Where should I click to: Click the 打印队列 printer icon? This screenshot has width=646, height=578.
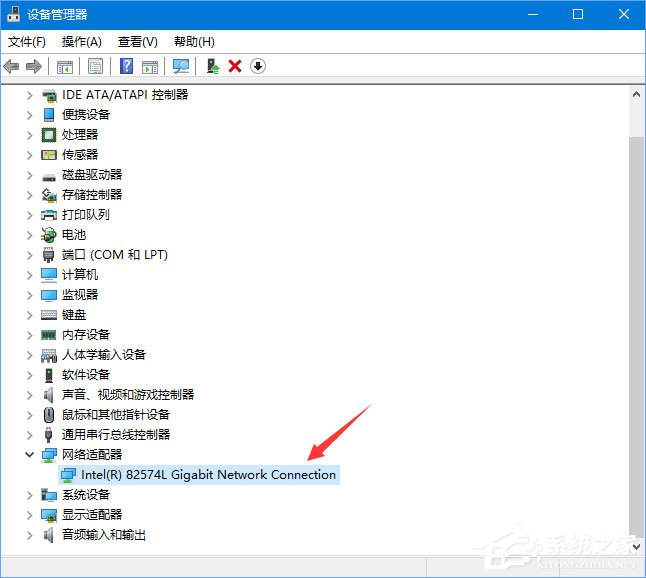[49, 215]
